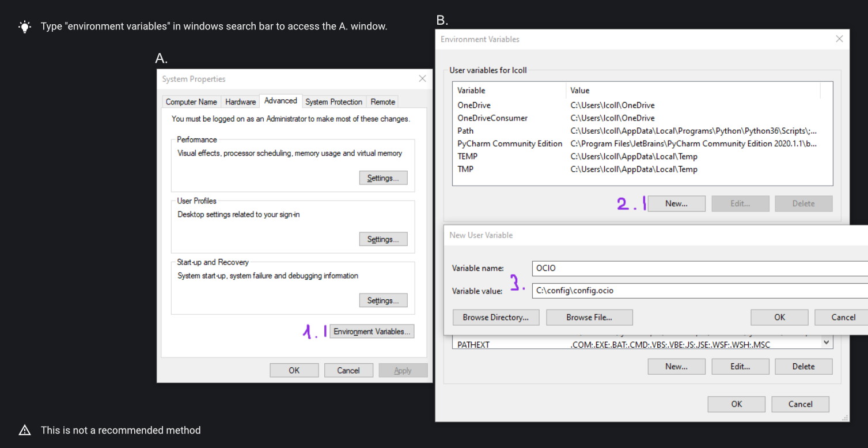Open the Remote tab

382,101
